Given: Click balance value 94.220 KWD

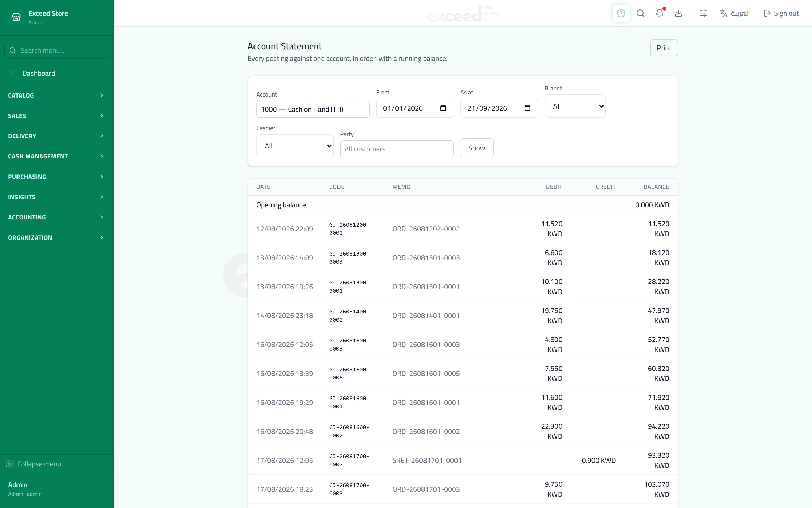Looking at the screenshot, I should point(658,431).
